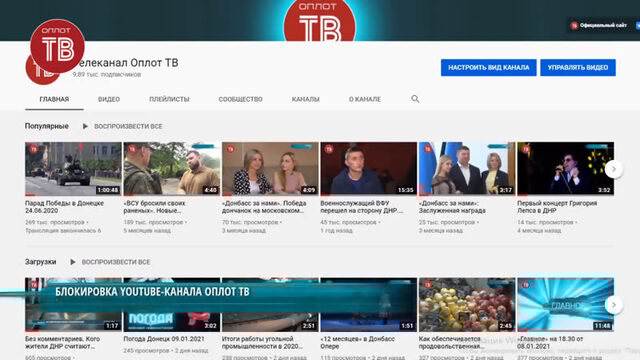Switch to the Главная tab
The height and width of the screenshot is (360, 640).
point(54,99)
